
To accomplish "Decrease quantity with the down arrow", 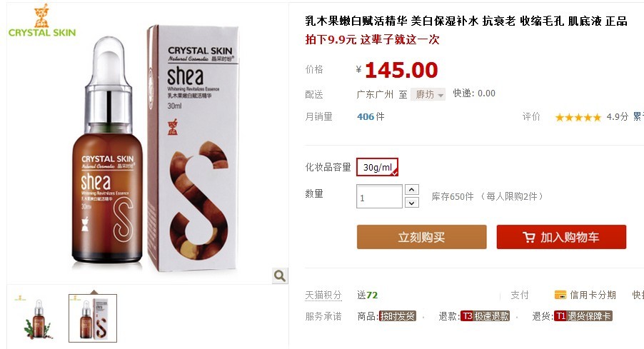I will tap(411, 203).
